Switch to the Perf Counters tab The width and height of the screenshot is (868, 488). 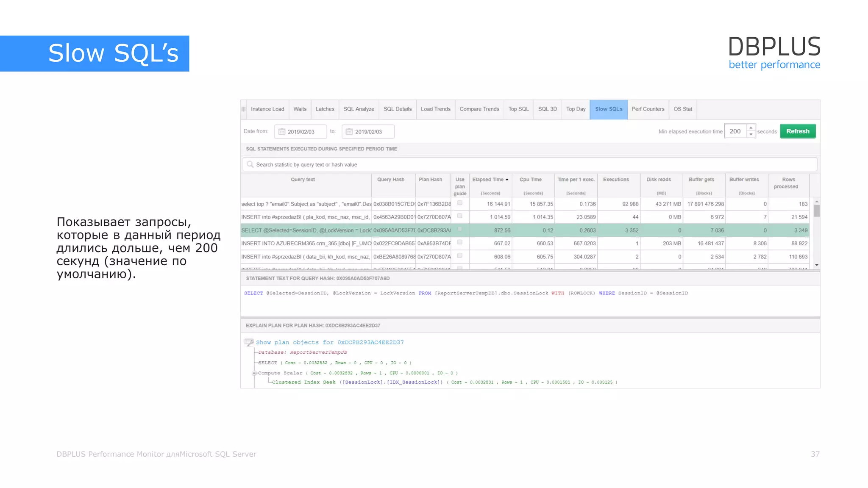pyautogui.click(x=648, y=109)
